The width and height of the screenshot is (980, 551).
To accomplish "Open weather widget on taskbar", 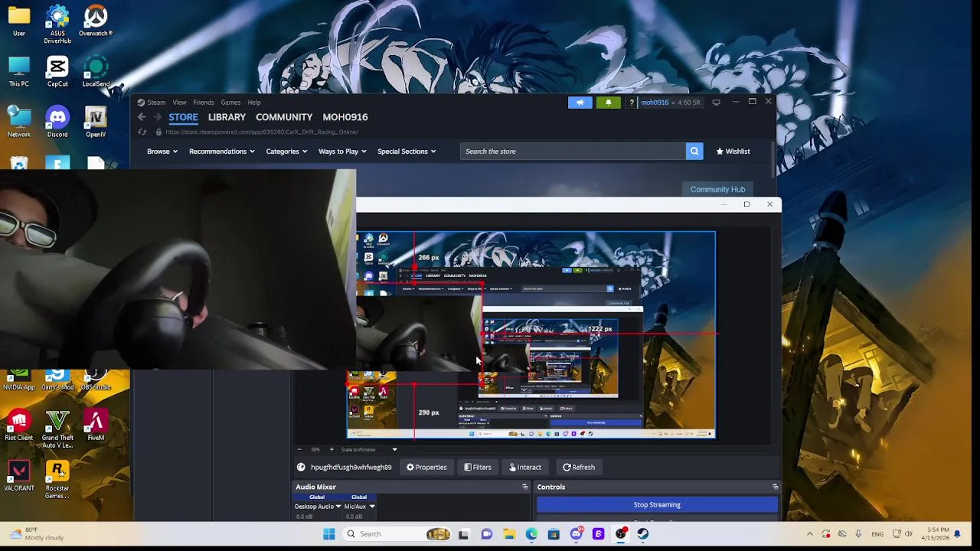I will [37, 534].
